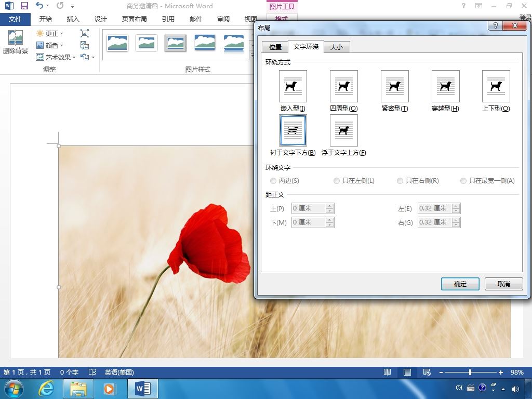Open the 引用 ribbon tab
Viewport: 532px width, 399px height.
coord(168,19)
